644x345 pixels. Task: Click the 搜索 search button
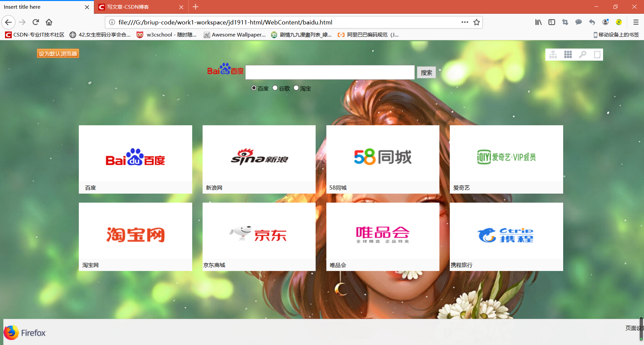[426, 72]
